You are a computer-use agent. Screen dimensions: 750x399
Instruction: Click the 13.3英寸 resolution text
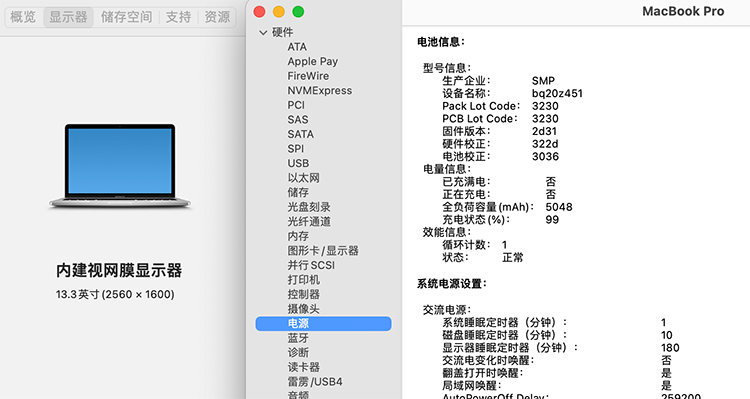[x=115, y=294]
